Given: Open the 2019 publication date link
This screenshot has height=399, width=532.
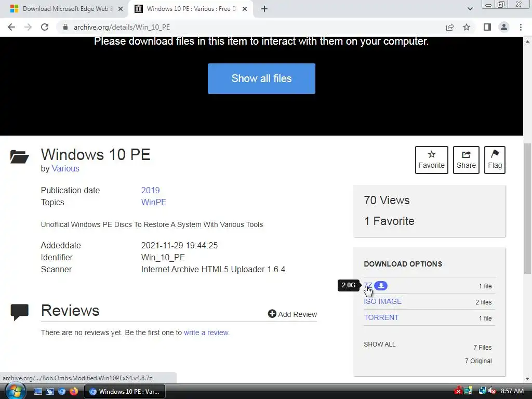Looking at the screenshot, I should [x=150, y=190].
